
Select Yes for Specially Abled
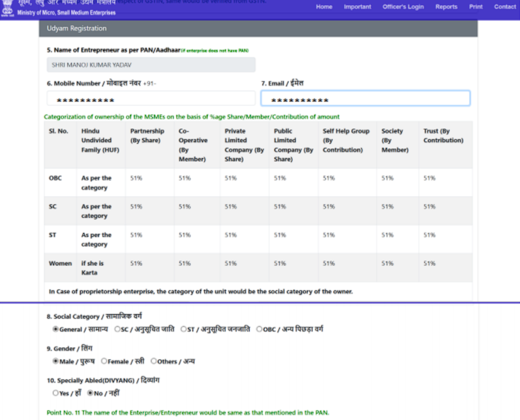[55, 393]
